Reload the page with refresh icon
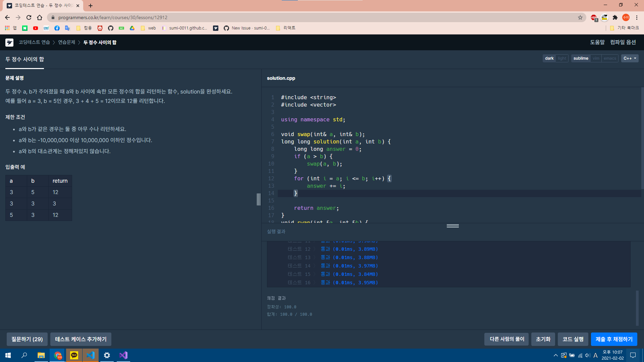644x362 pixels. [x=29, y=17]
